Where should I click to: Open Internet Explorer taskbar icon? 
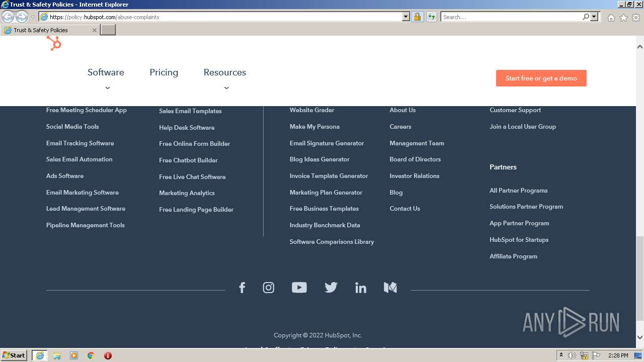(39, 355)
